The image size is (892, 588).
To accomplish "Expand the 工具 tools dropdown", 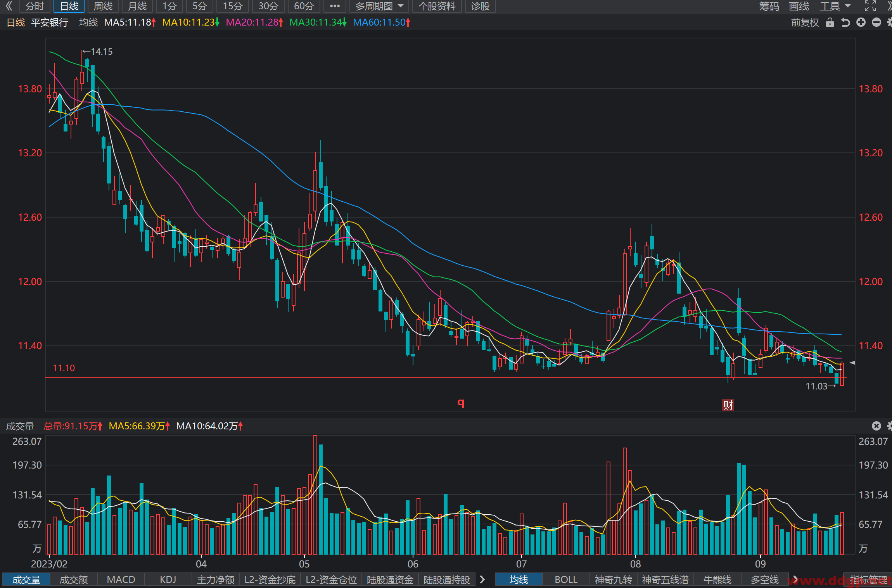I will click(x=835, y=6).
